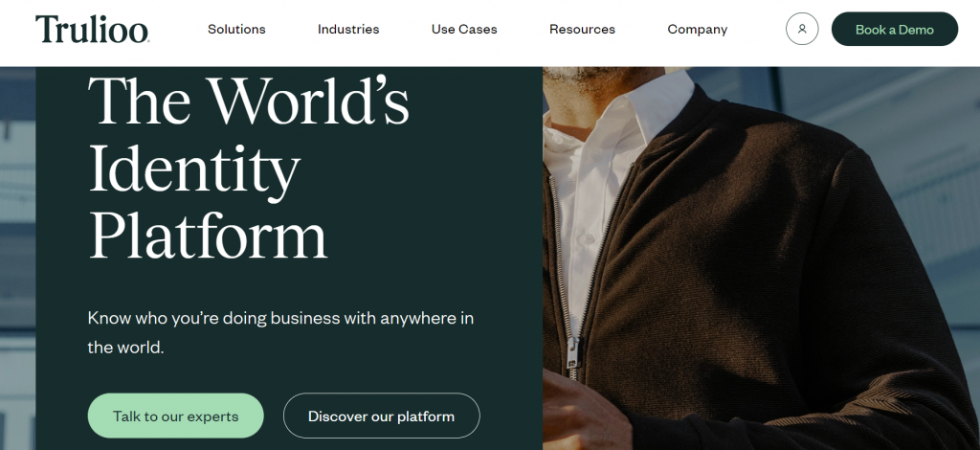Image resolution: width=980 pixels, height=450 pixels.
Task: Click the "Know who you're doing business" subtitle
Action: tap(280, 318)
